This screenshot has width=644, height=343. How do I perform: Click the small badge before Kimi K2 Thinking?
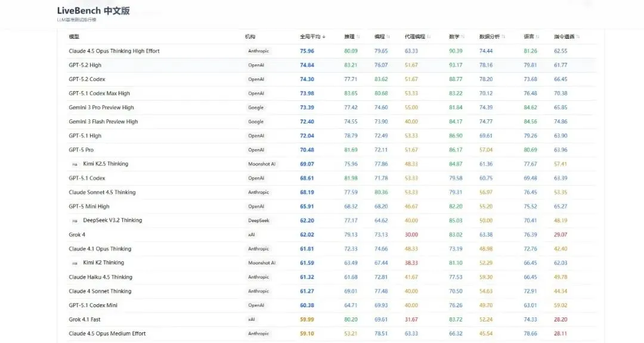[75, 263]
